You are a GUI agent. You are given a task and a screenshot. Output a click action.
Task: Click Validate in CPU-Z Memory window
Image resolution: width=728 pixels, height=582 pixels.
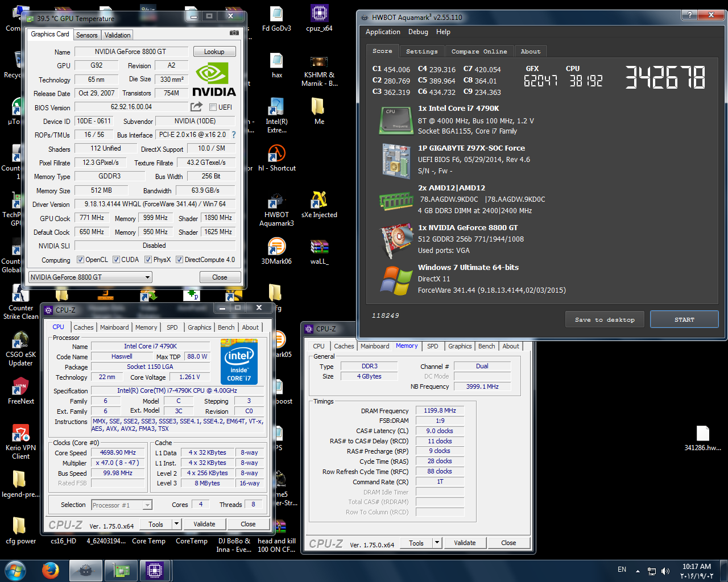click(x=465, y=543)
